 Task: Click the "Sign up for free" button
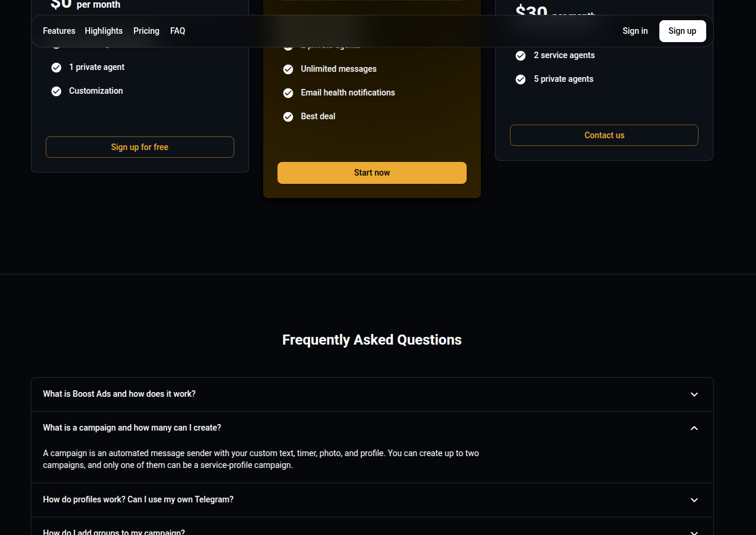point(139,147)
